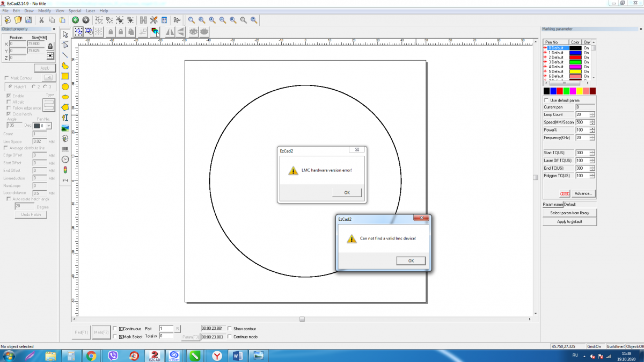This screenshot has height=362, width=644.
Task: Open the Modify menu
Action: pos(45,11)
